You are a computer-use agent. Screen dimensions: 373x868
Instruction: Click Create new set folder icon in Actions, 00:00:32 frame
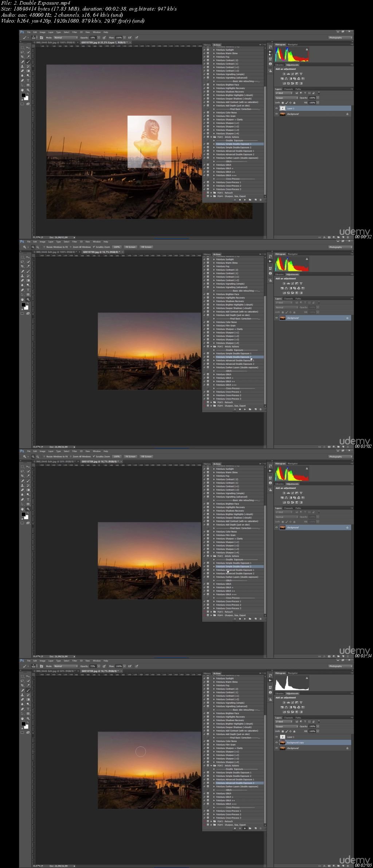250,200
